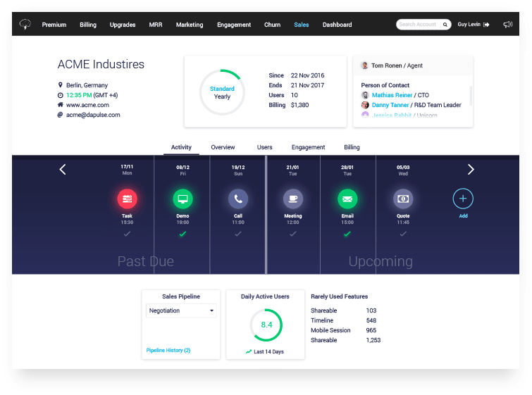The image size is (532, 395).
Task: Open the Dashboard menu item
Action: click(x=337, y=25)
